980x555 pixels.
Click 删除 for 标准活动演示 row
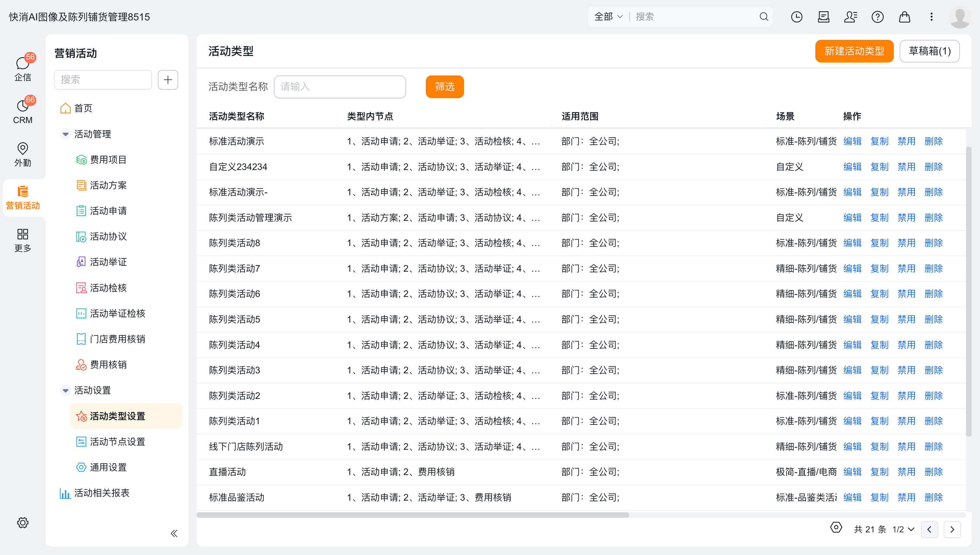933,142
